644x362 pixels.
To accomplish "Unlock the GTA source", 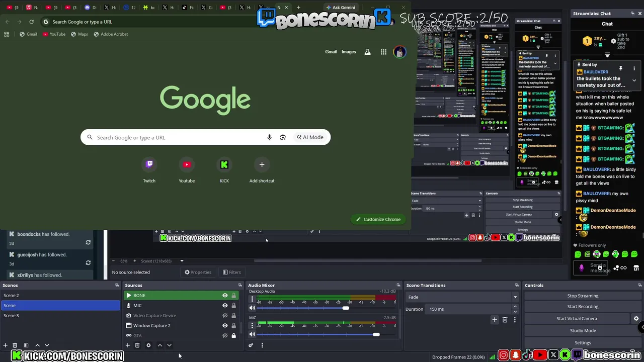I will coord(233,335).
